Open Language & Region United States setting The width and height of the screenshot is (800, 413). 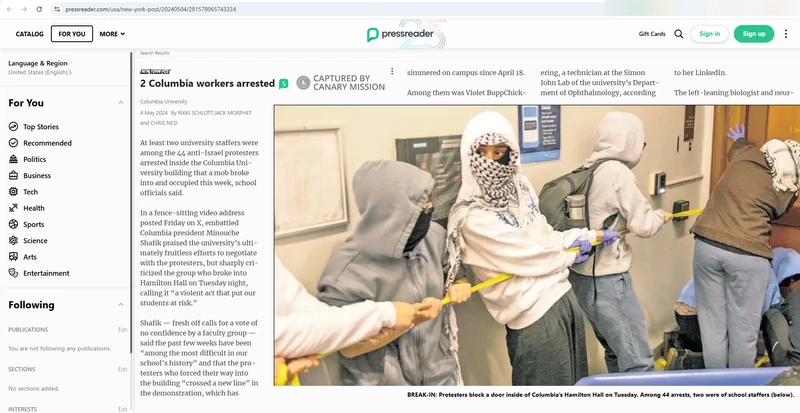pos(40,68)
